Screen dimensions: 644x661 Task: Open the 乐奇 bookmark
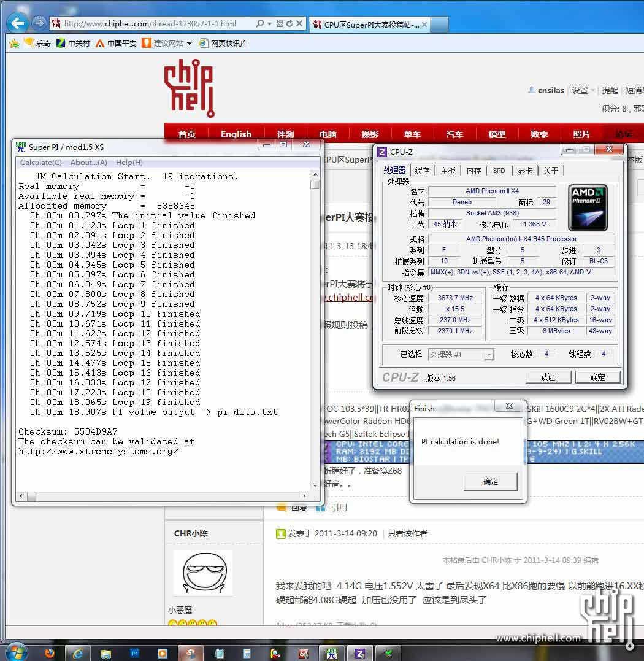pos(37,43)
